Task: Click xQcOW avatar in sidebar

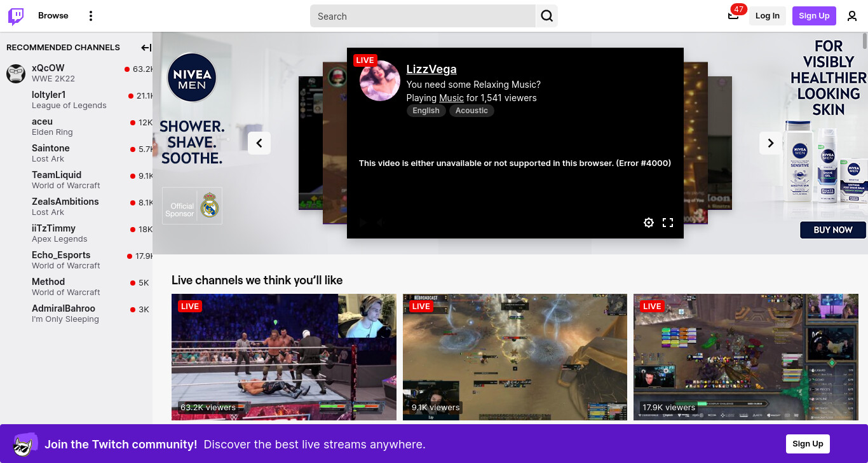Action: tap(16, 73)
